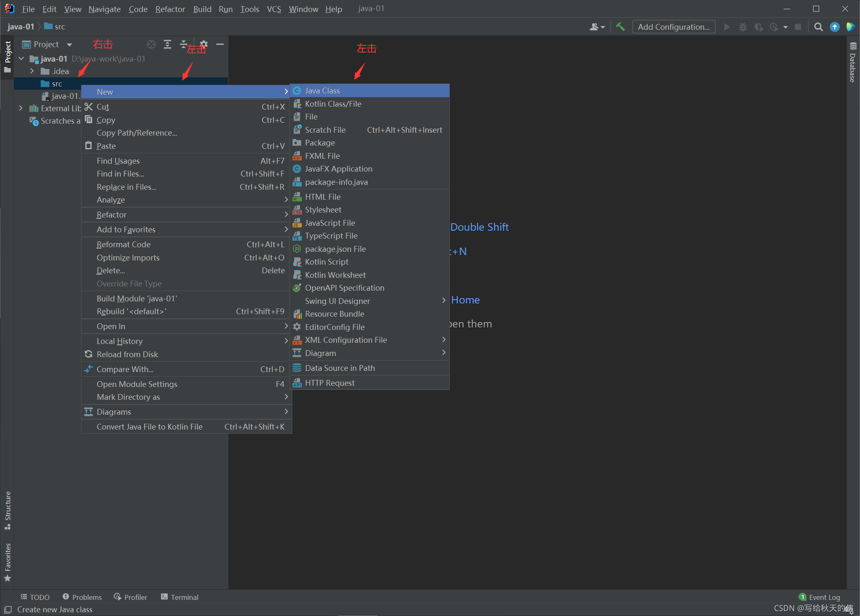Open Search Everywhere magnifier icon
The width and height of the screenshot is (860, 616).
point(818,27)
